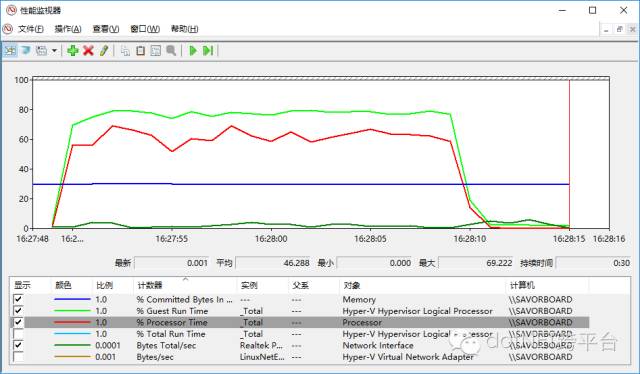Uncheck the Bytes Total/sec checkbox
Screen dimensions: 640x374
pos(18,345)
